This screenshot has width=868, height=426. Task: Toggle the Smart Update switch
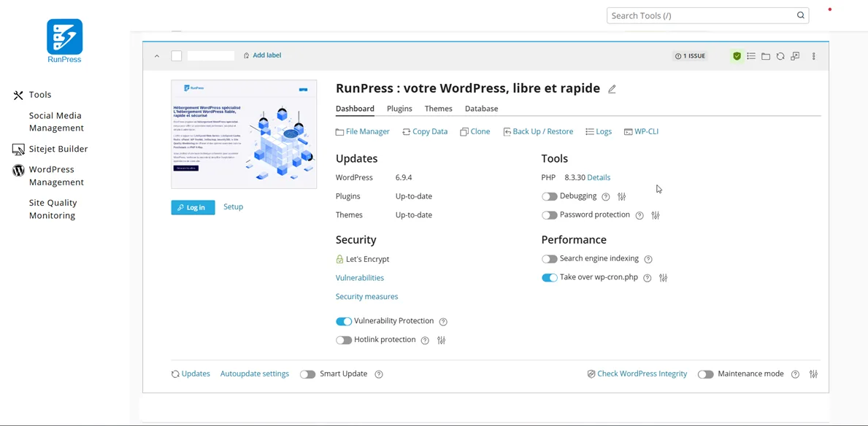point(308,374)
